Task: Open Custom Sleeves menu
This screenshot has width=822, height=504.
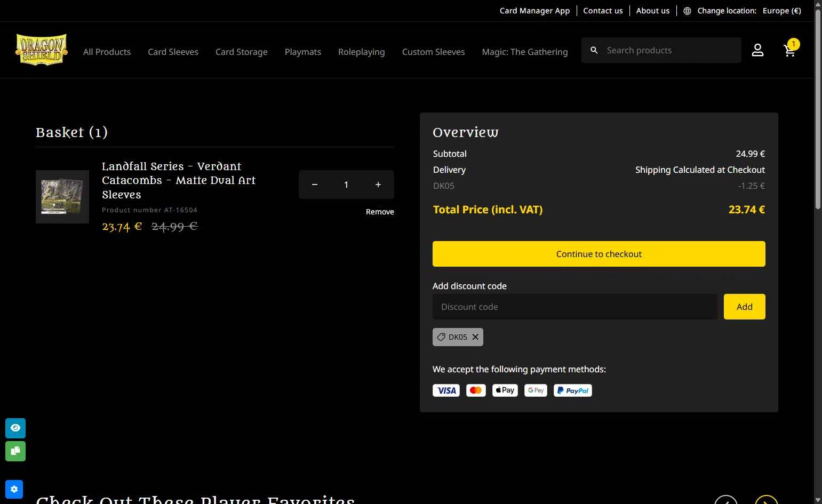Action: [x=433, y=52]
